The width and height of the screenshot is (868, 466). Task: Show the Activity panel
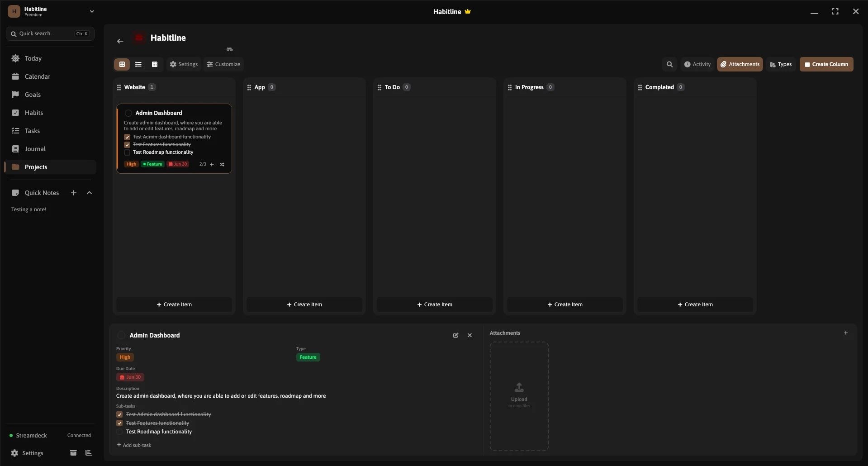(x=697, y=64)
